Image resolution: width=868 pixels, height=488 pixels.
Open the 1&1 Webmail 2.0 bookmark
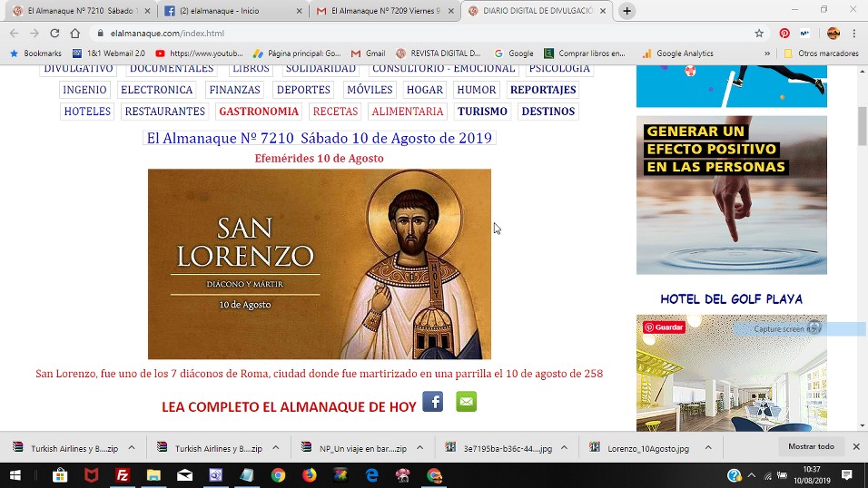tap(109, 54)
